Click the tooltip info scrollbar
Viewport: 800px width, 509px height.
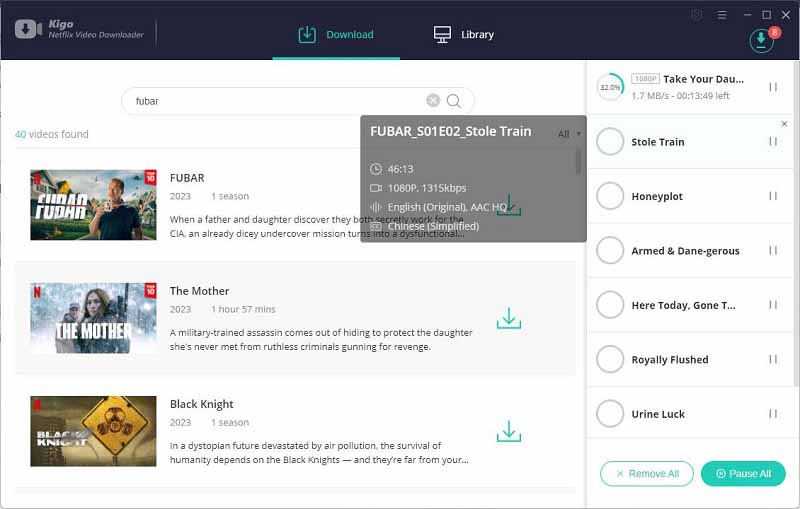[578, 161]
